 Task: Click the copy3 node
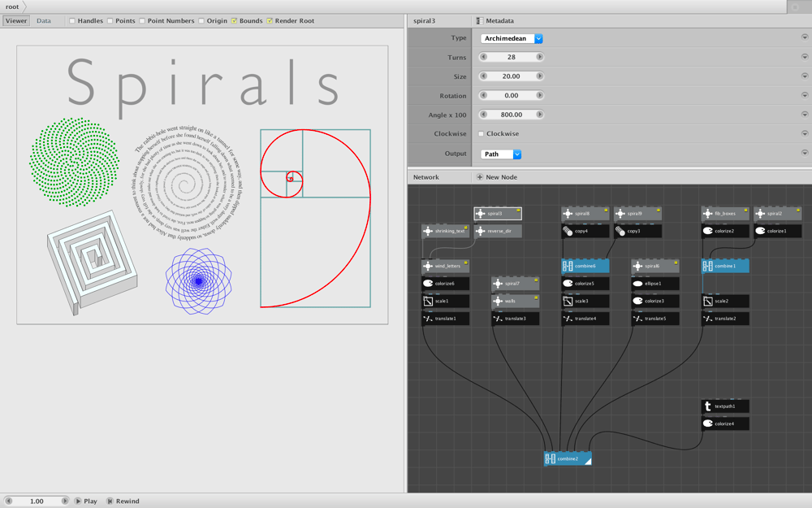click(637, 231)
